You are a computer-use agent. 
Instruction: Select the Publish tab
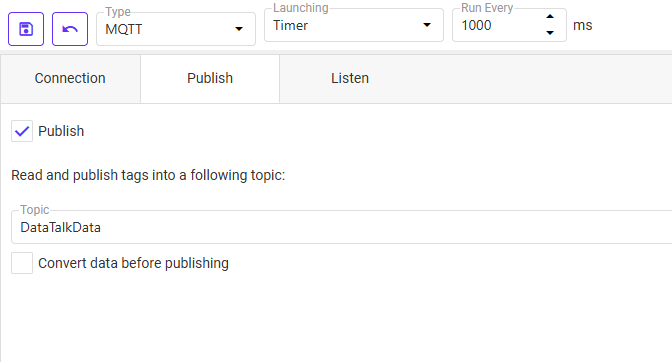point(210,78)
